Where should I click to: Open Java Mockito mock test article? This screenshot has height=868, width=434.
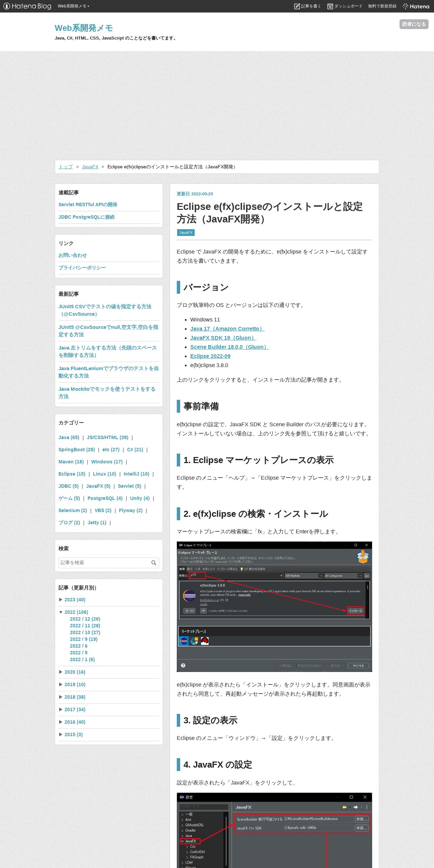click(107, 393)
